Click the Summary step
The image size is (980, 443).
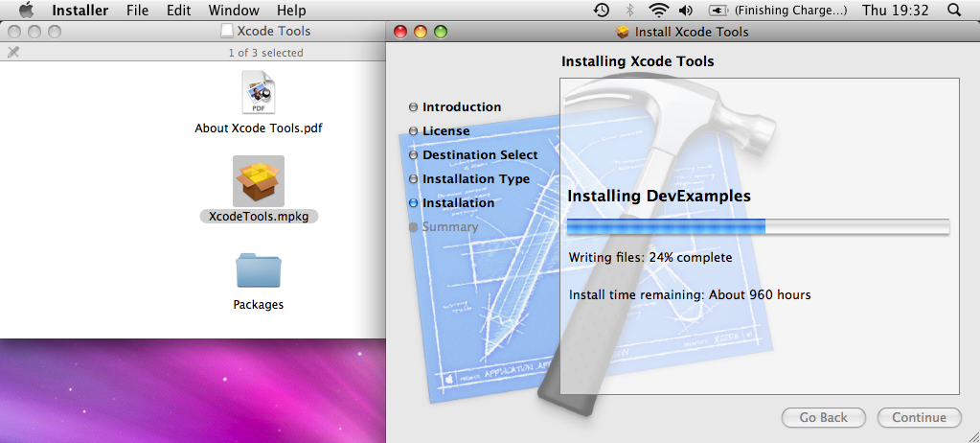click(x=444, y=226)
